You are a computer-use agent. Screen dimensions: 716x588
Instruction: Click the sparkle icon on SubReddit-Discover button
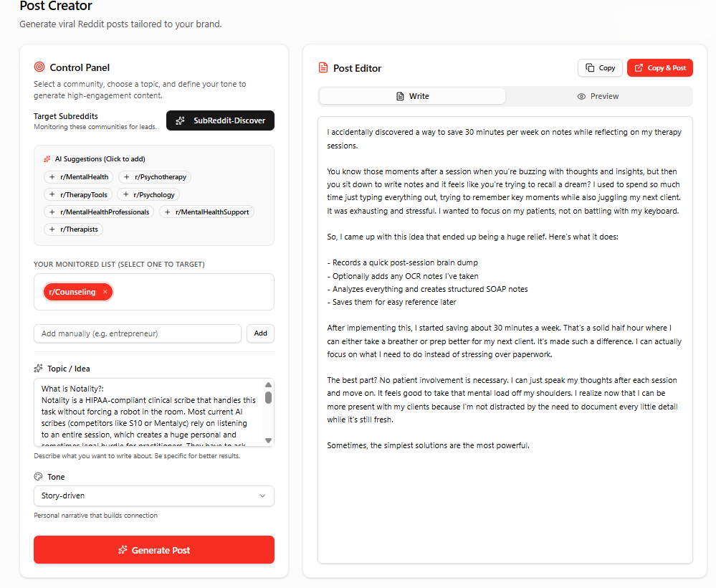click(x=178, y=120)
